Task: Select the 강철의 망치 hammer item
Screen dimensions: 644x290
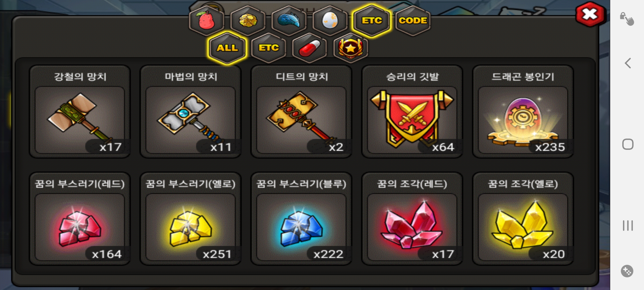Action: pos(80,111)
